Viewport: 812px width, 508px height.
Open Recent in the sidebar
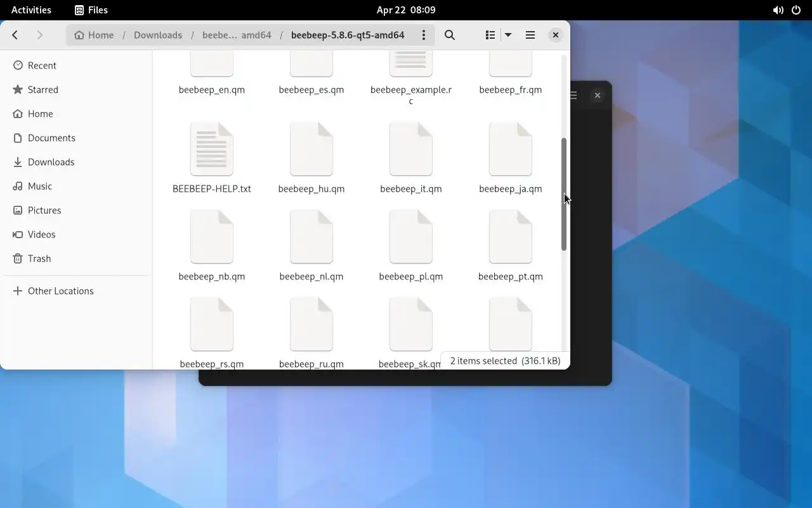(76, 65)
